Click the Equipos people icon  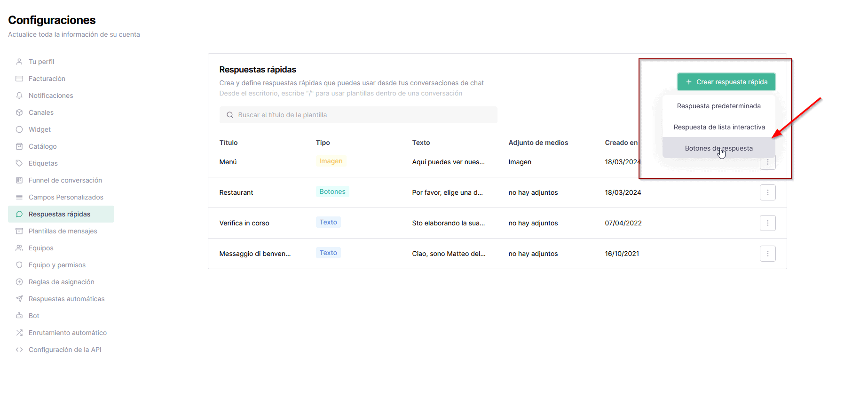pyautogui.click(x=19, y=248)
